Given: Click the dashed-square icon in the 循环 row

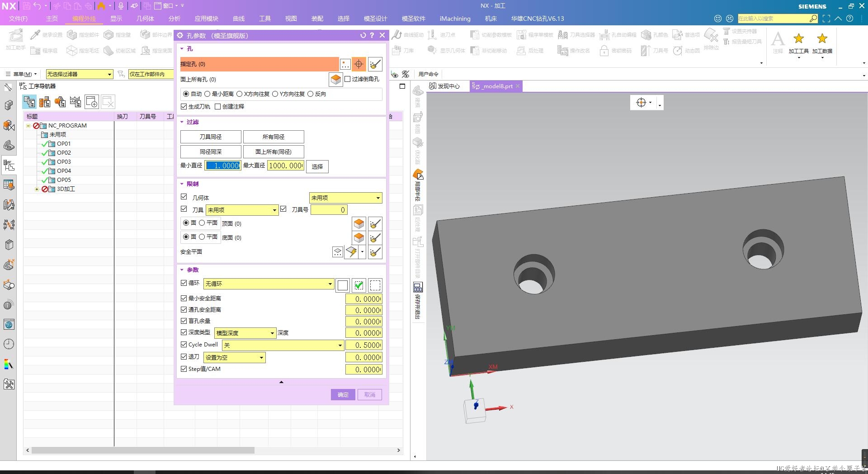Looking at the screenshot, I should coord(375,285).
